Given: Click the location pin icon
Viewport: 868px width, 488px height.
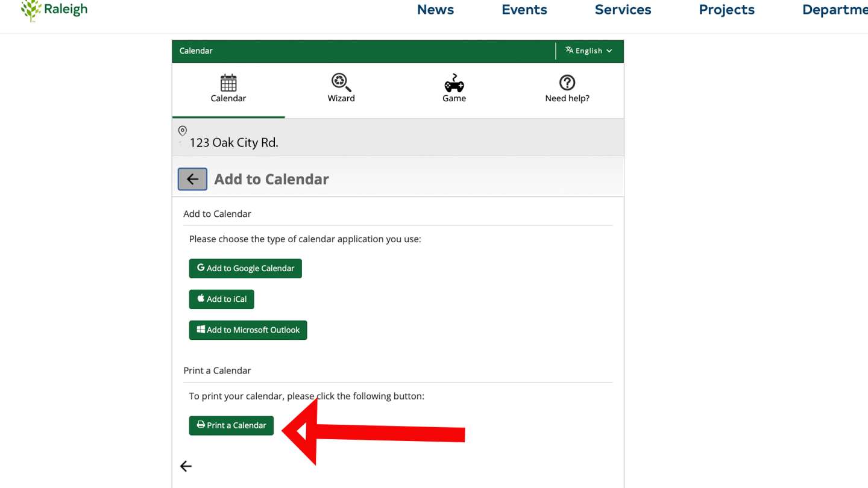Looking at the screenshot, I should pyautogui.click(x=182, y=131).
